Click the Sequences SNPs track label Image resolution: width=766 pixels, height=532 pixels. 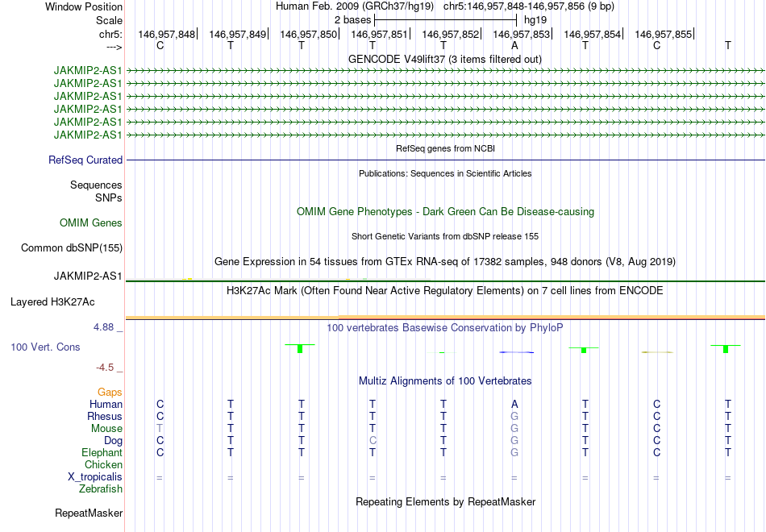96,192
